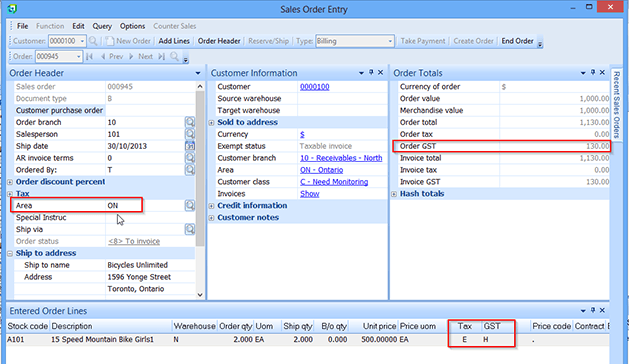Click the Reserve/Ship button
The image size is (629, 364).
pos(268,41)
